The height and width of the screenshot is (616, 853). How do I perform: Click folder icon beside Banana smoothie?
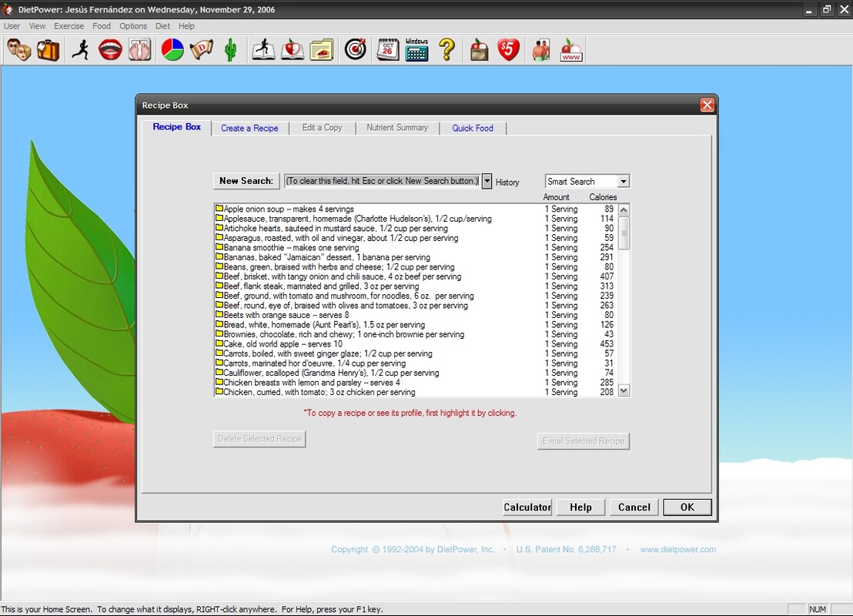219,247
